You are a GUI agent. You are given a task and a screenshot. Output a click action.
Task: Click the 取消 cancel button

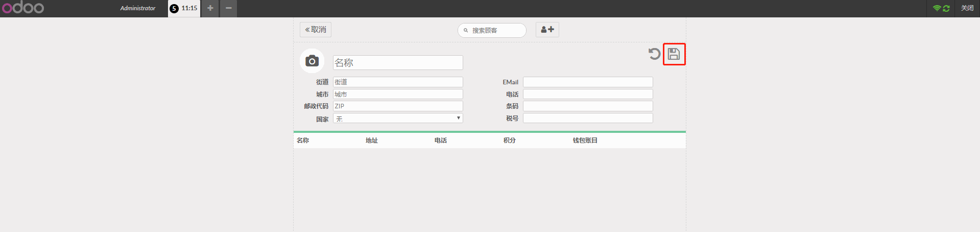tap(316, 30)
